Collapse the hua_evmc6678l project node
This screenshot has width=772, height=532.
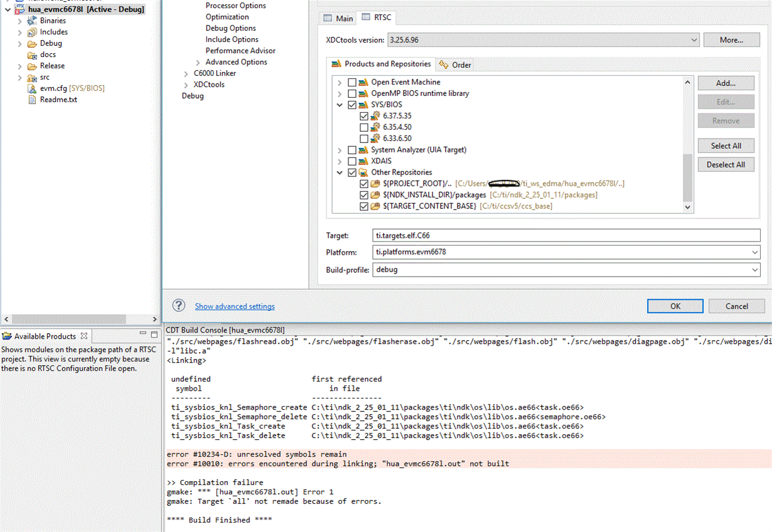tap(8, 9)
